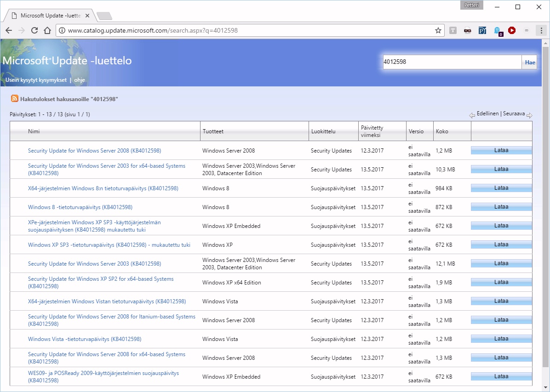Open Security Update for Windows Server 2003 (KB4012598)
The image size is (550, 392).
(94, 264)
